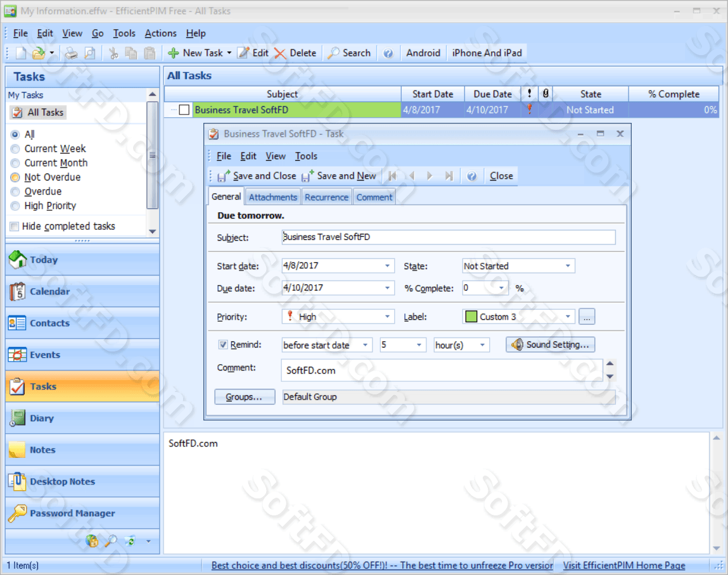The image size is (728, 575).
Task: Click the Cut scissors icon
Action: click(x=113, y=53)
